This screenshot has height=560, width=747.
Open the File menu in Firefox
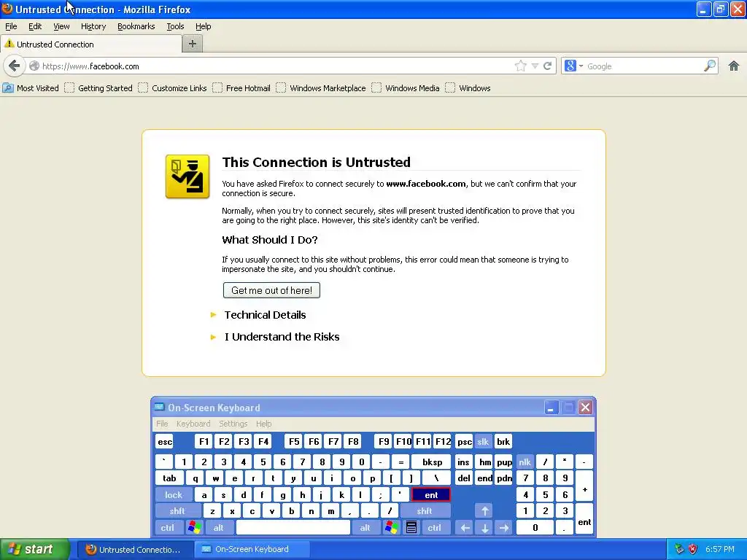pos(11,26)
